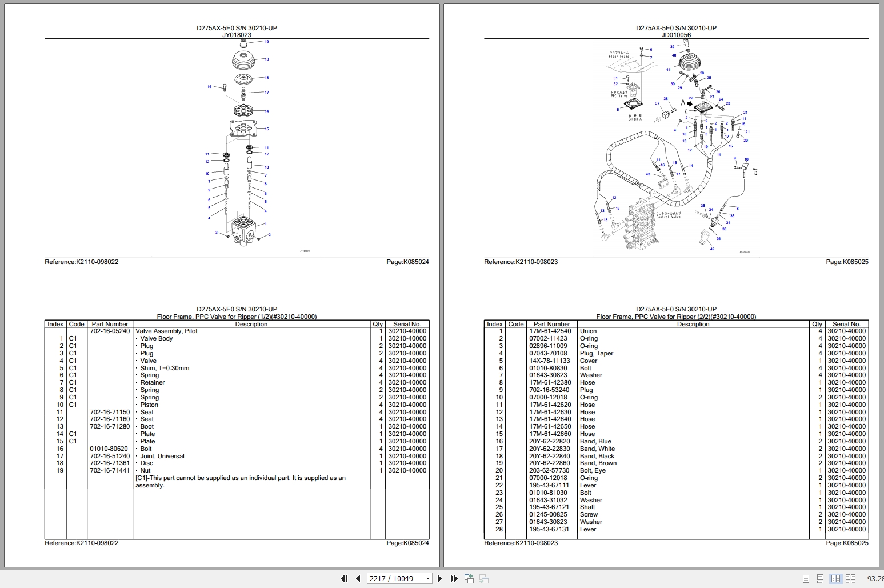
Task: Select two-page continuous facing view
Action: coord(851,579)
